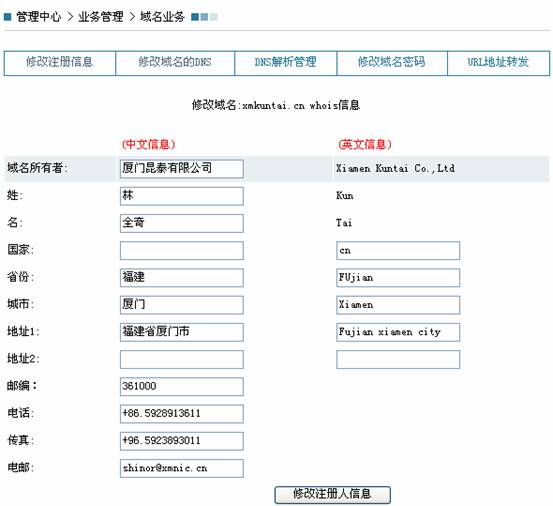The image size is (553, 506).
Task: Switch to 修改域名的DNS tab
Action: click(x=175, y=63)
